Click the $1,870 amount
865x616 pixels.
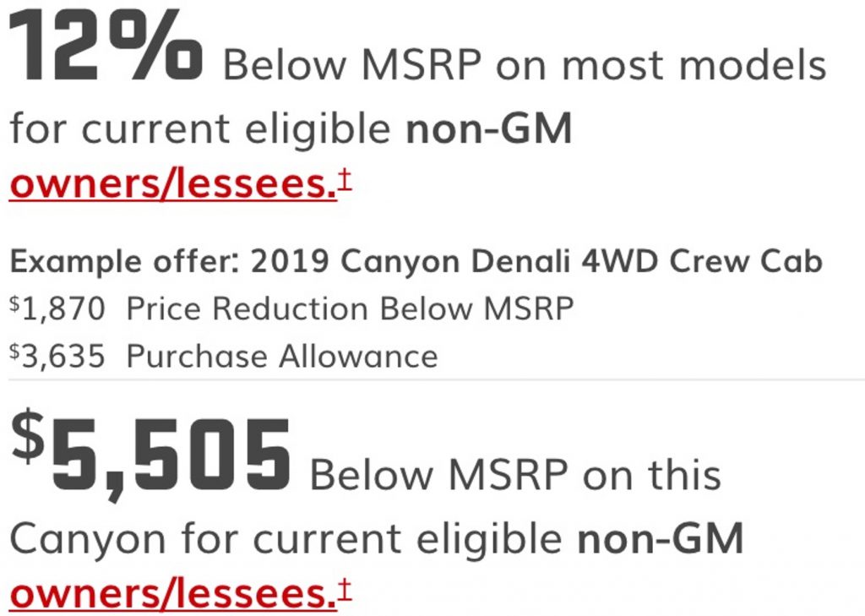(57, 309)
